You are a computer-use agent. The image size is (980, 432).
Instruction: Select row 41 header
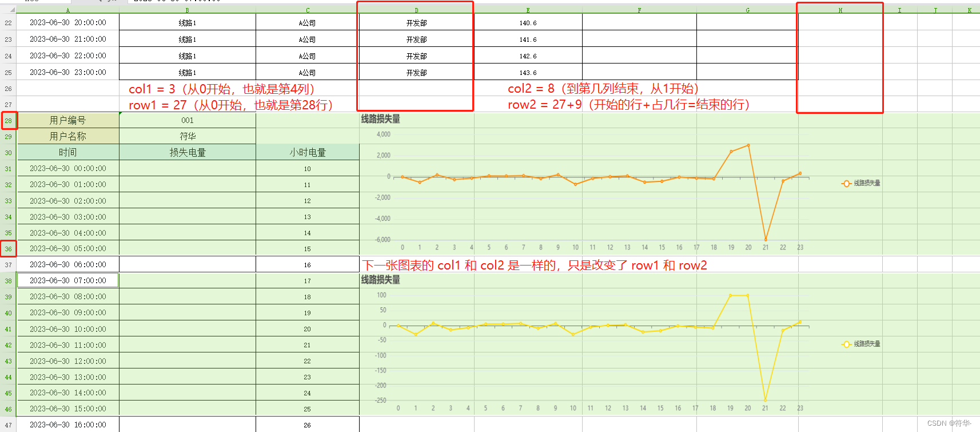click(8, 329)
